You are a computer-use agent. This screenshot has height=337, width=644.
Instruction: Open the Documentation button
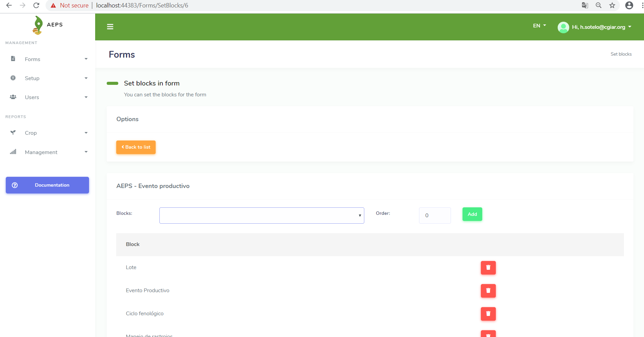(47, 185)
